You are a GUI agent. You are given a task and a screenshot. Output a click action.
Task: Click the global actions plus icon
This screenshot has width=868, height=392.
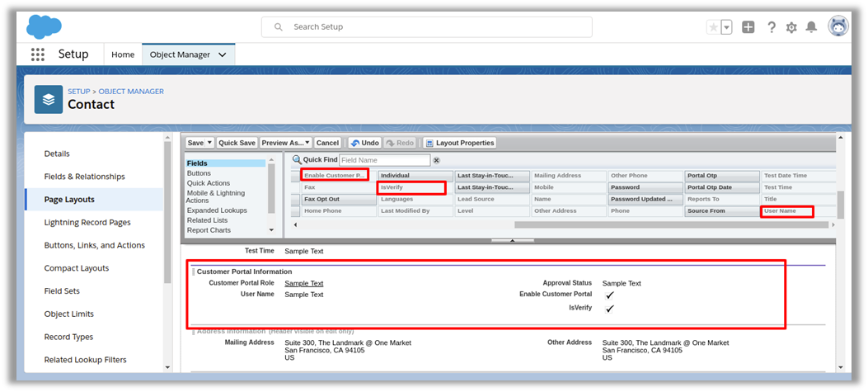(748, 27)
